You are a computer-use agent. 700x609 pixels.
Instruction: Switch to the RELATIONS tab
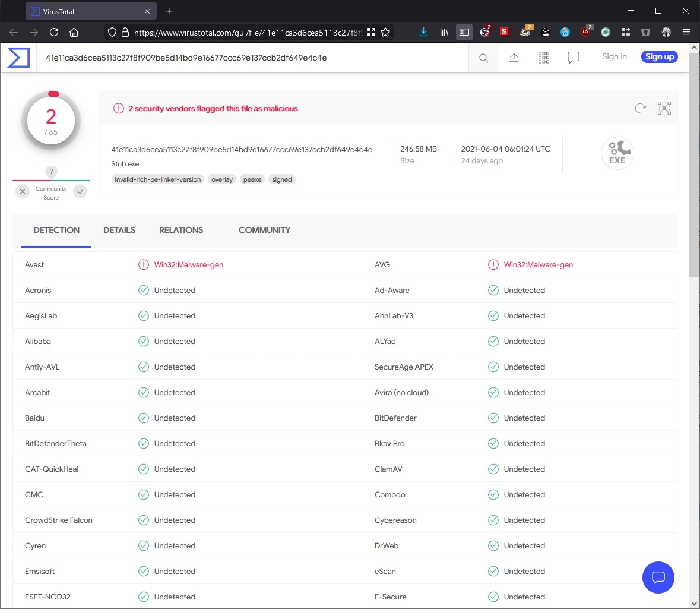point(181,230)
